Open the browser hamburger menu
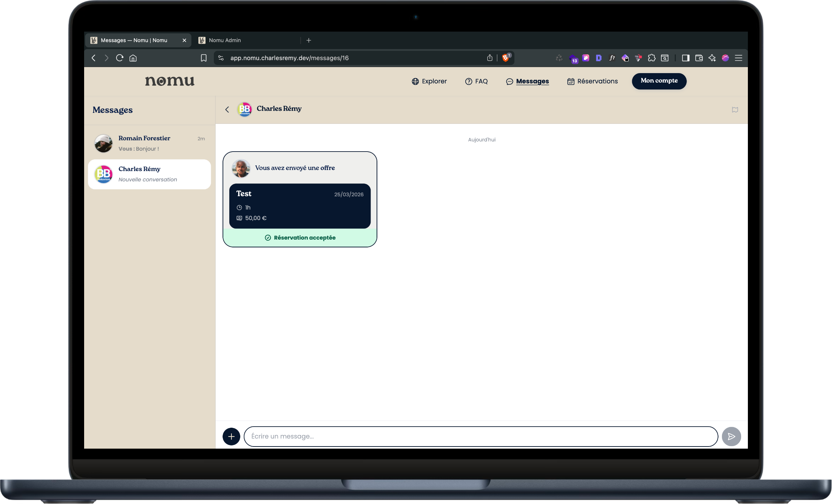The image size is (832, 504). tap(739, 58)
